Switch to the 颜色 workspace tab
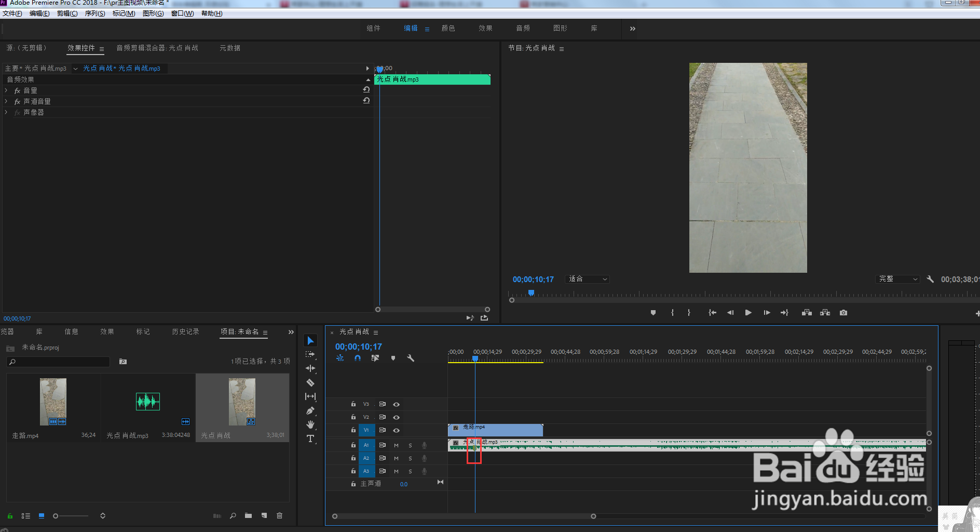 (448, 29)
